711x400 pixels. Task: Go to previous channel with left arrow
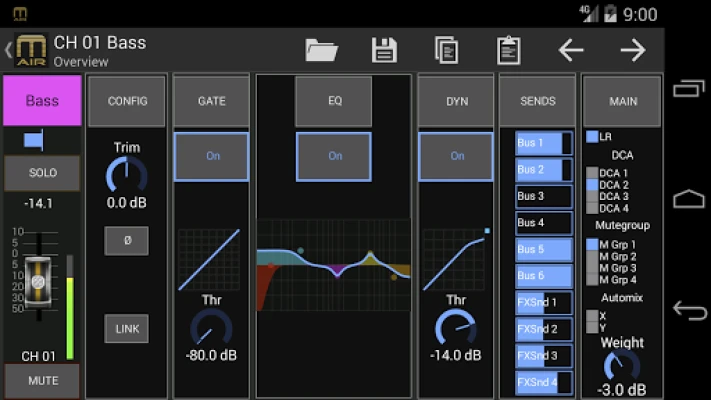tap(571, 50)
